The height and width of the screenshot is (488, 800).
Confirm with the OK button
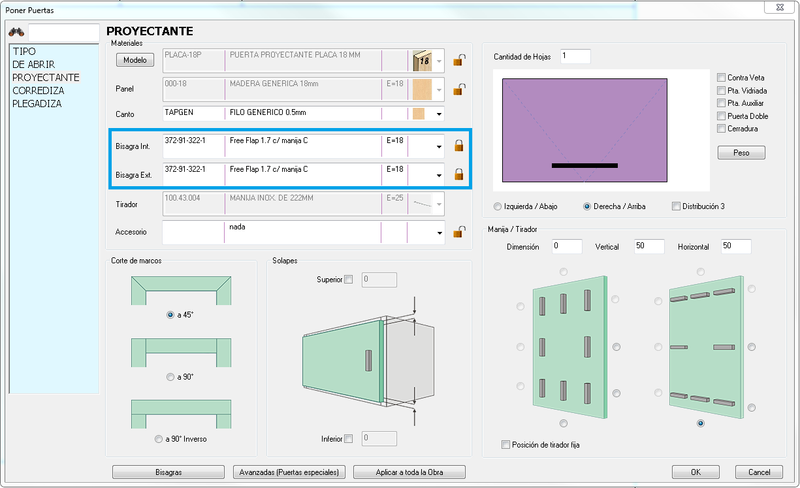pyautogui.click(x=695, y=472)
